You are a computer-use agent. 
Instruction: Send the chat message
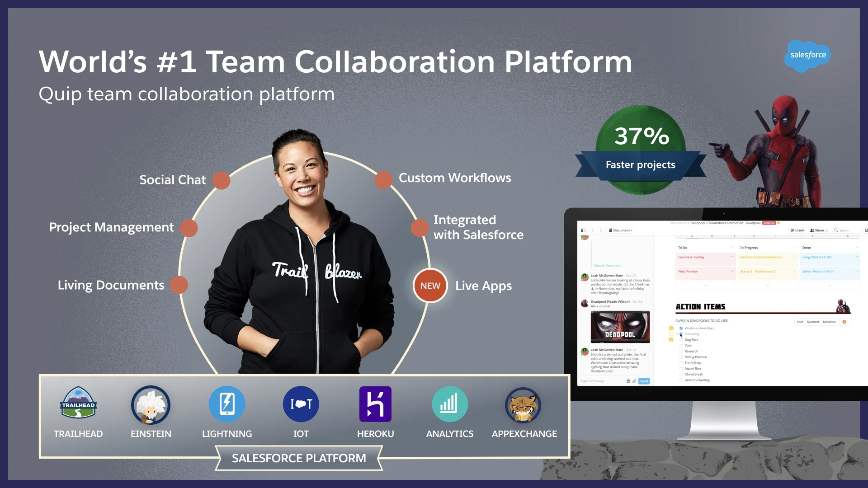click(644, 381)
